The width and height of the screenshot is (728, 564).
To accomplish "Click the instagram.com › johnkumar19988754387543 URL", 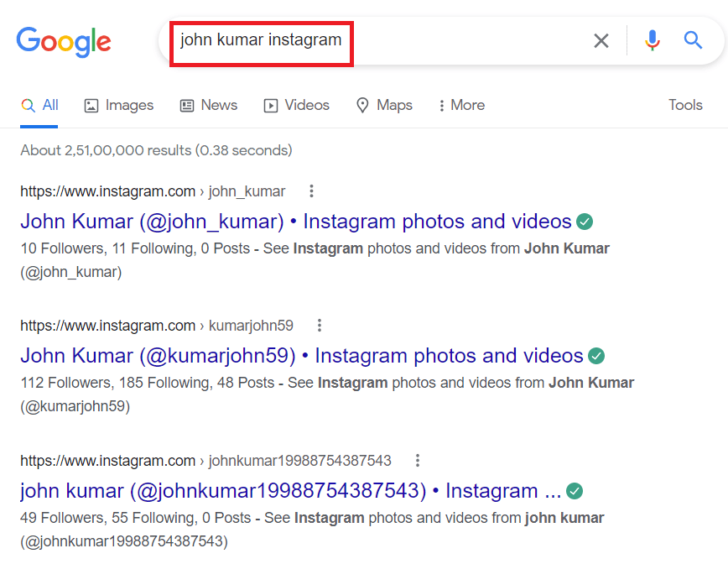I will tap(205, 461).
